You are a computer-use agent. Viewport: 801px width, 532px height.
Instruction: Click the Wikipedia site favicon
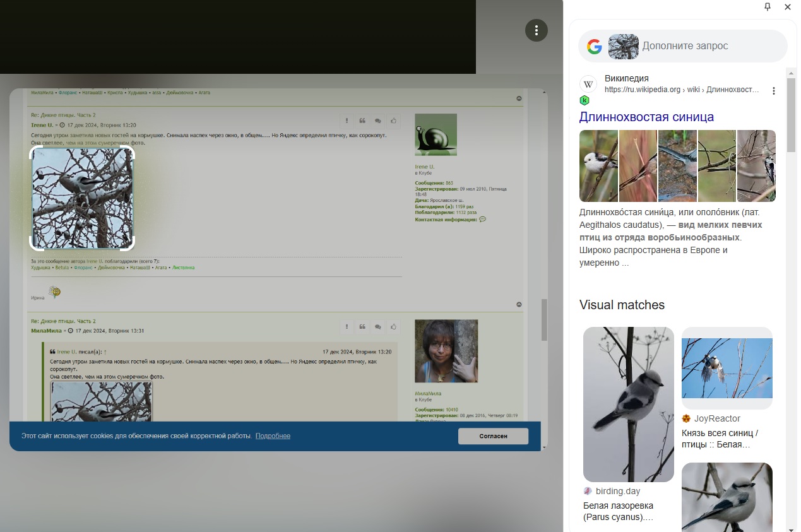pyautogui.click(x=588, y=84)
